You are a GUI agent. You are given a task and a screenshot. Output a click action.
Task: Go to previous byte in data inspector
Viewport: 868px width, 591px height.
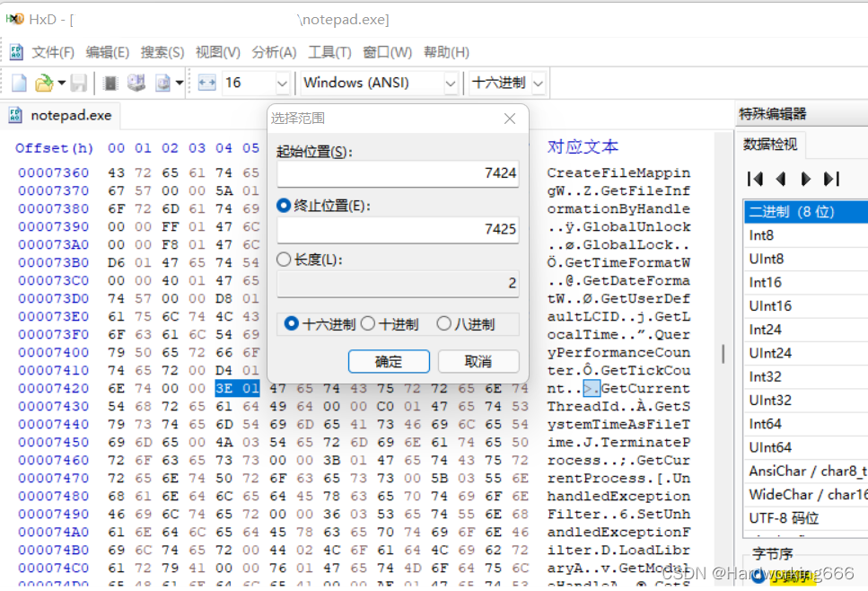point(781,179)
